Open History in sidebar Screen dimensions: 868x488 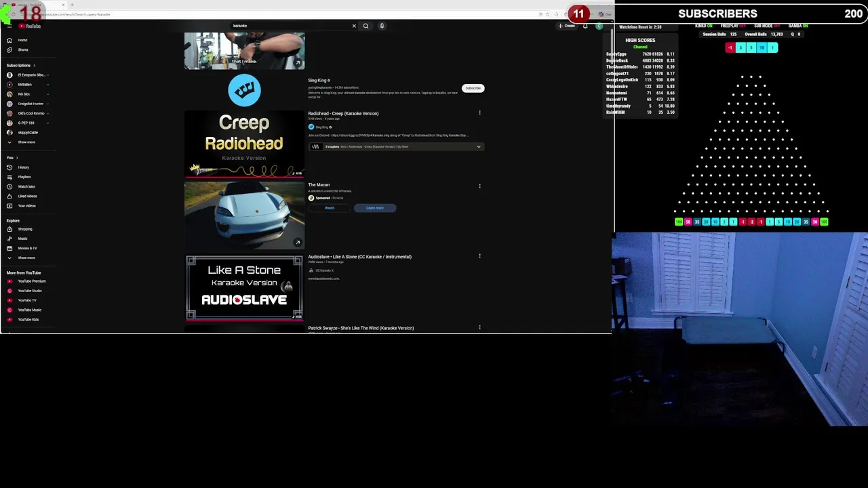[23, 167]
